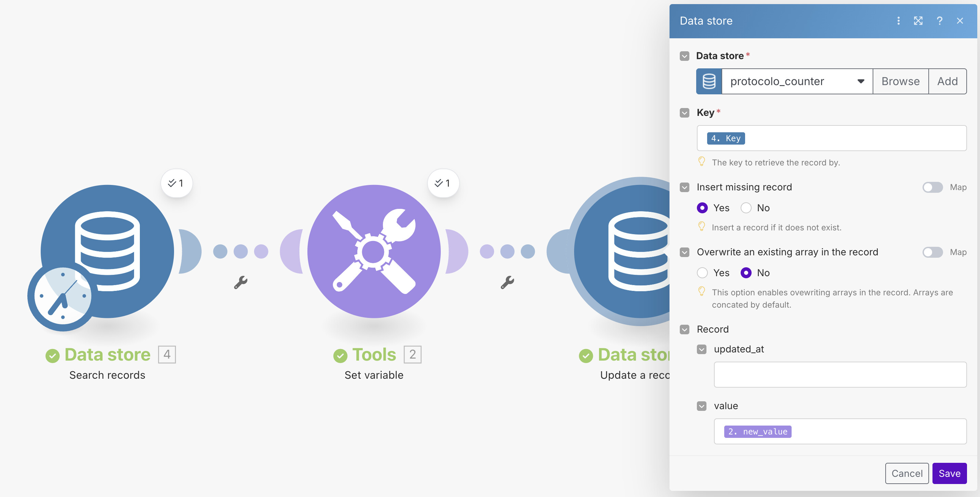Toggle Map switch for Insert missing record
Viewport: 980px width, 497px height.
coord(932,187)
